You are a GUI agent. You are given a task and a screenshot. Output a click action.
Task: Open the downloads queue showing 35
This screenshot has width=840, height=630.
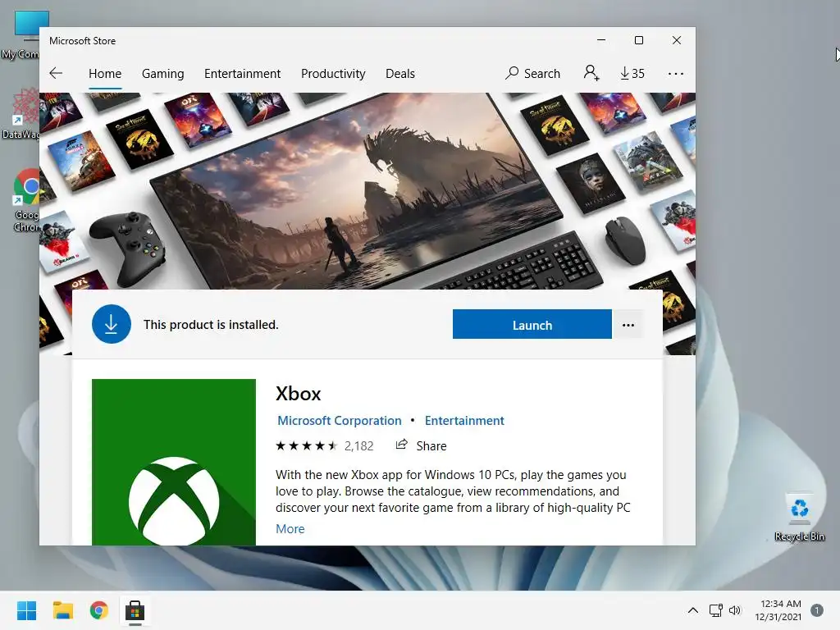click(x=632, y=73)
